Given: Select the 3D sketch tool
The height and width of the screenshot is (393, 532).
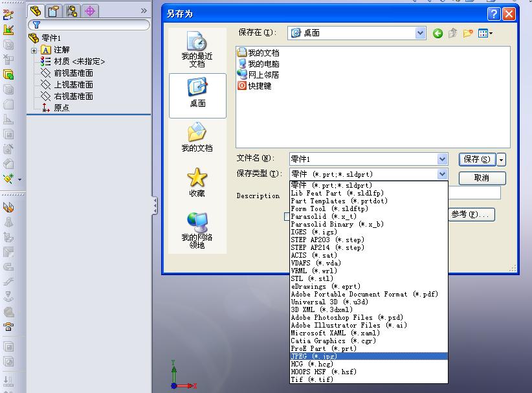Looking at the screenshot, I should point(8,15).
